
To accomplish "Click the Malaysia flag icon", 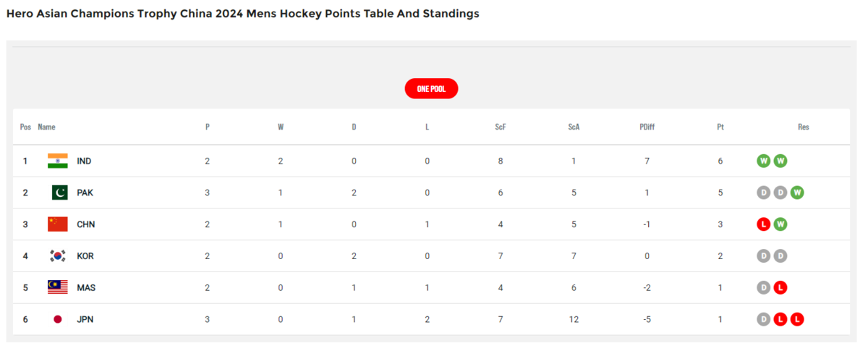I will pyautogui.click(x=58, y=287).
